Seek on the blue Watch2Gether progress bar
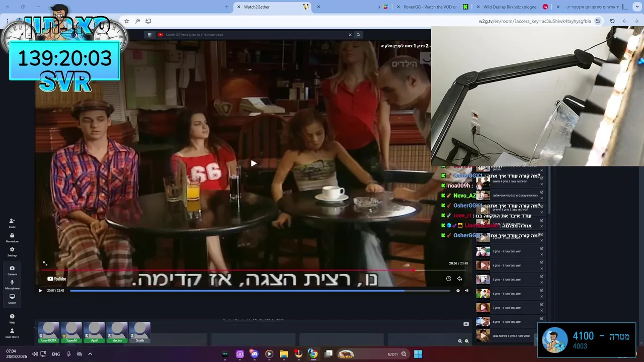This screenshot has height=362, width=644. tap(260, 291)
